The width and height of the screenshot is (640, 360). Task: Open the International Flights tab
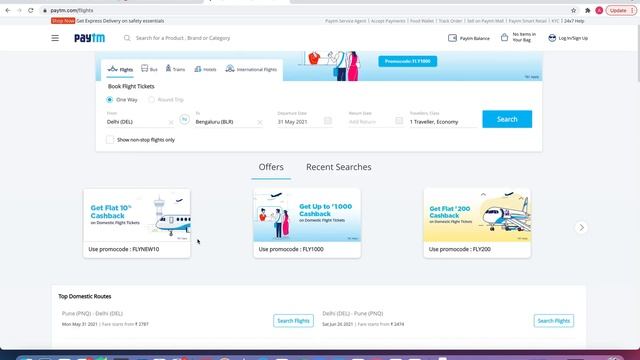[251, 69]
